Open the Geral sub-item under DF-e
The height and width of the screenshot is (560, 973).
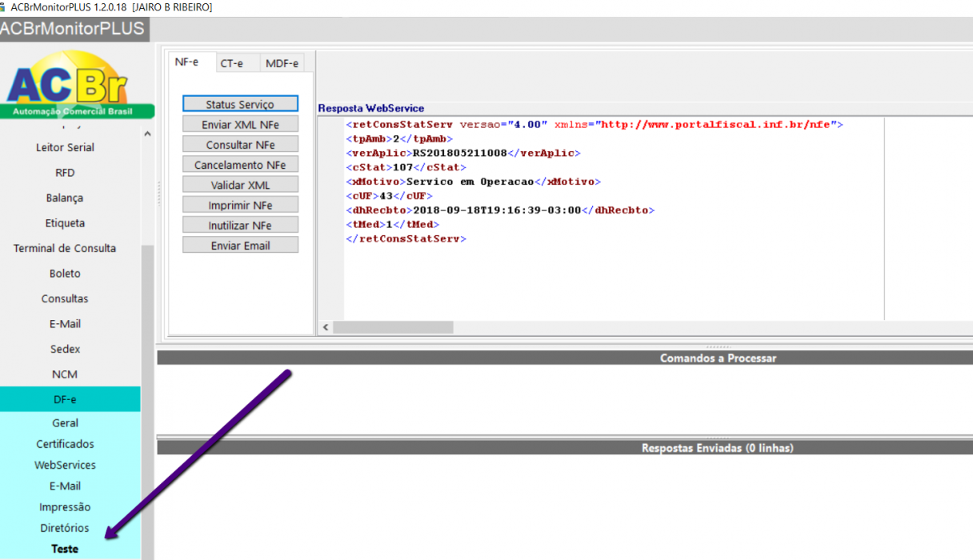65,422
